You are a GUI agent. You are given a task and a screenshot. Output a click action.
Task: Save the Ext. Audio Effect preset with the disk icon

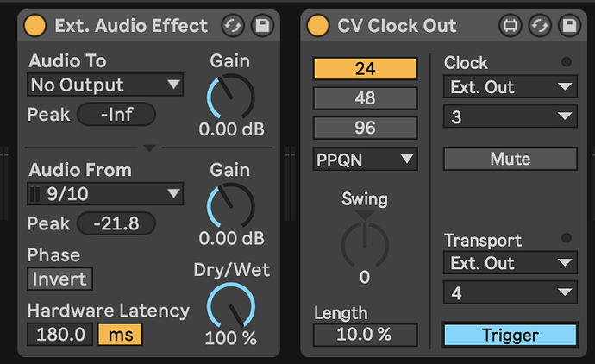(262, 26)
